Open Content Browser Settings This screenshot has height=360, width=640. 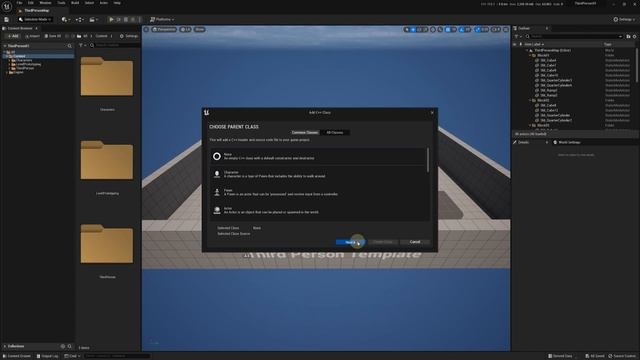pos(129,36)
